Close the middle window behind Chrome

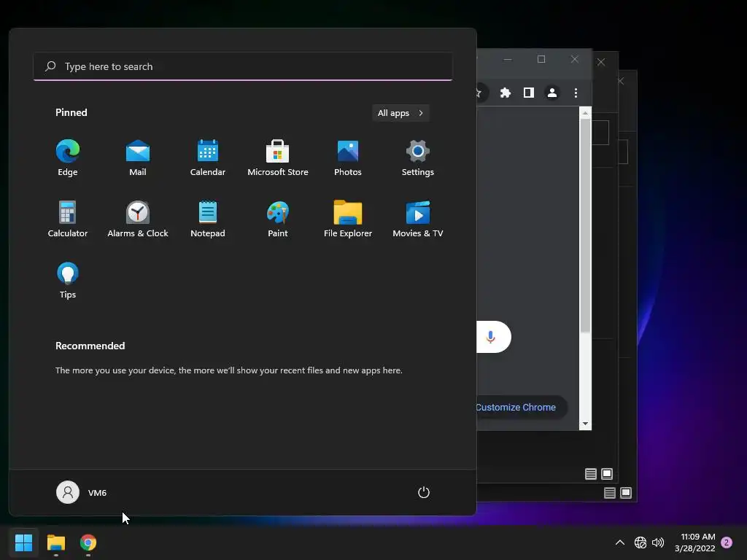(x=601, y=62)
